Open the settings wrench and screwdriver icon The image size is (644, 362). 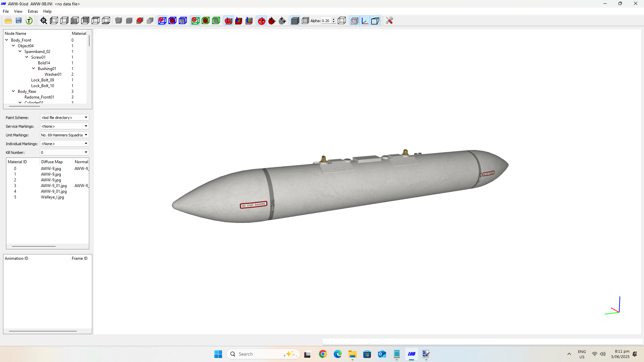coord(389,21)
